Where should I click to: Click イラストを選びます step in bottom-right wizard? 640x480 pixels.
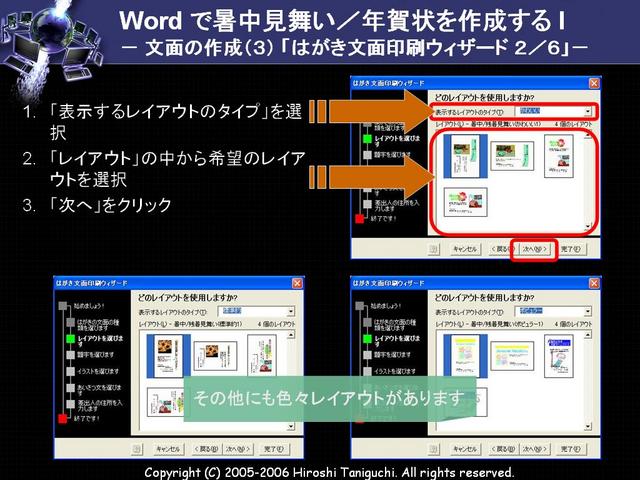click(x=390, y=371)
